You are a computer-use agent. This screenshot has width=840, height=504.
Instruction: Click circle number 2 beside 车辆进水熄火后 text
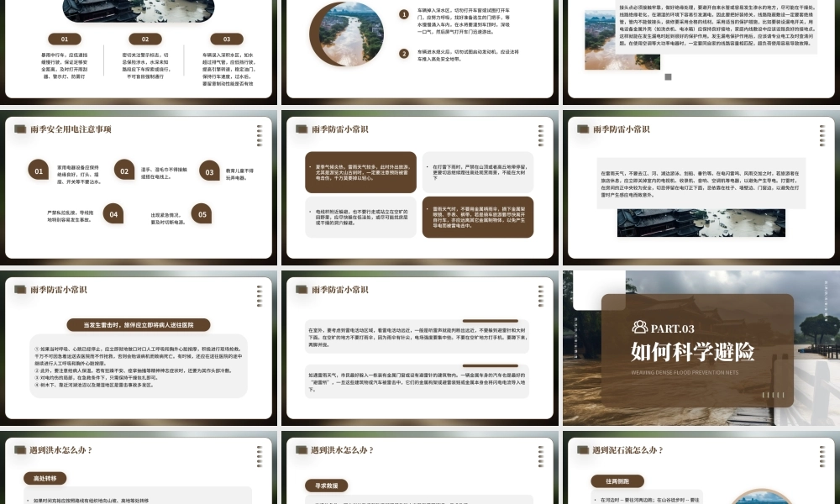[404, 54]
